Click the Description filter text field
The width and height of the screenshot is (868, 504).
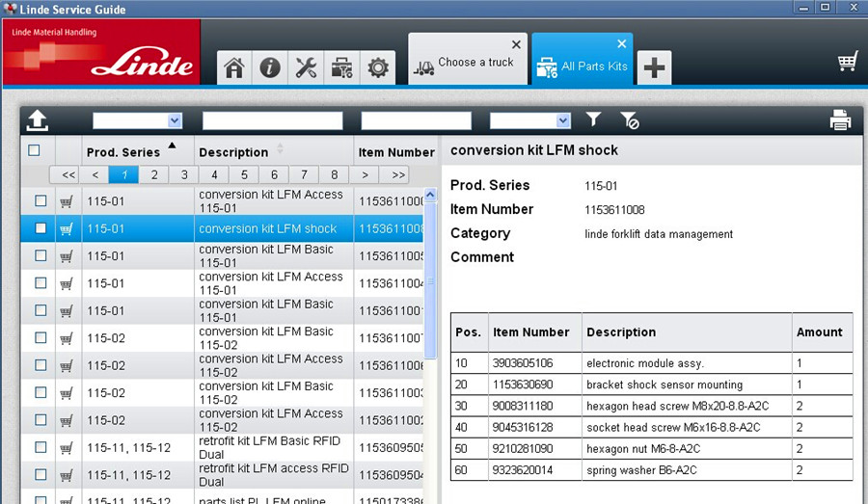(x=272, y=120)
